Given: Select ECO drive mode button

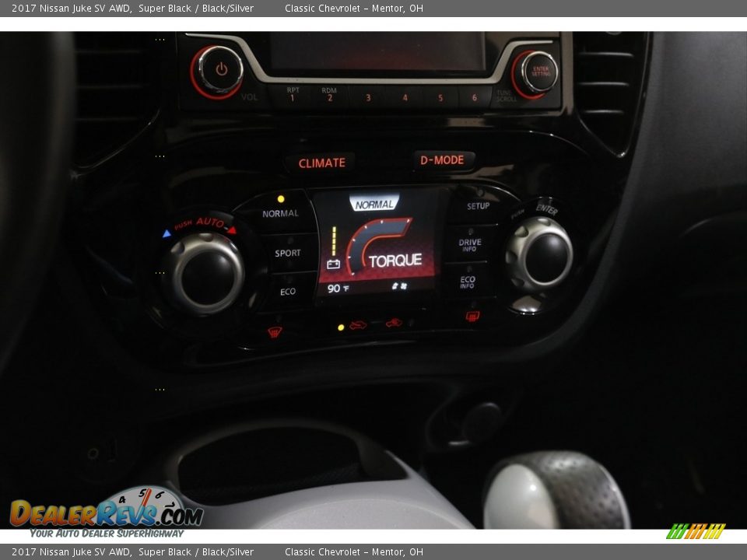Looking at the screenshot, I should pyautogui.click(x=287, y=291).
